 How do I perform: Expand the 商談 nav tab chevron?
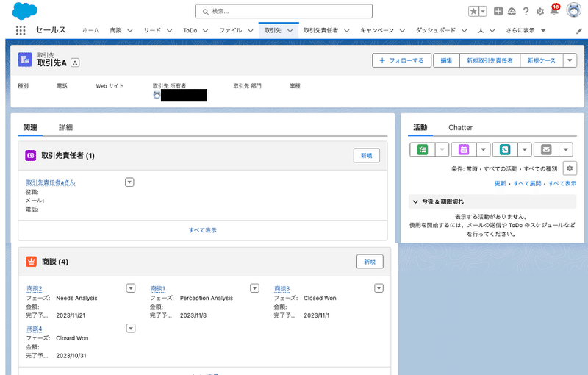tap(130, 31)
